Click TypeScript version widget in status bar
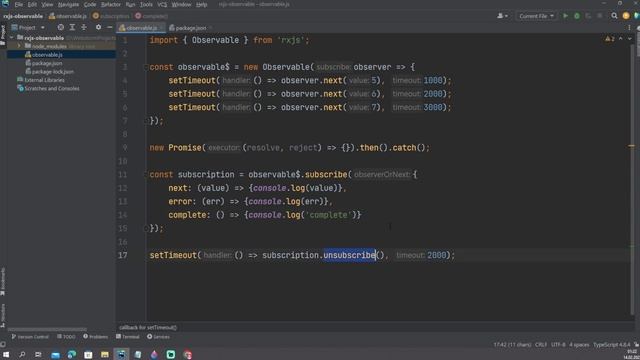 point(611,344)
